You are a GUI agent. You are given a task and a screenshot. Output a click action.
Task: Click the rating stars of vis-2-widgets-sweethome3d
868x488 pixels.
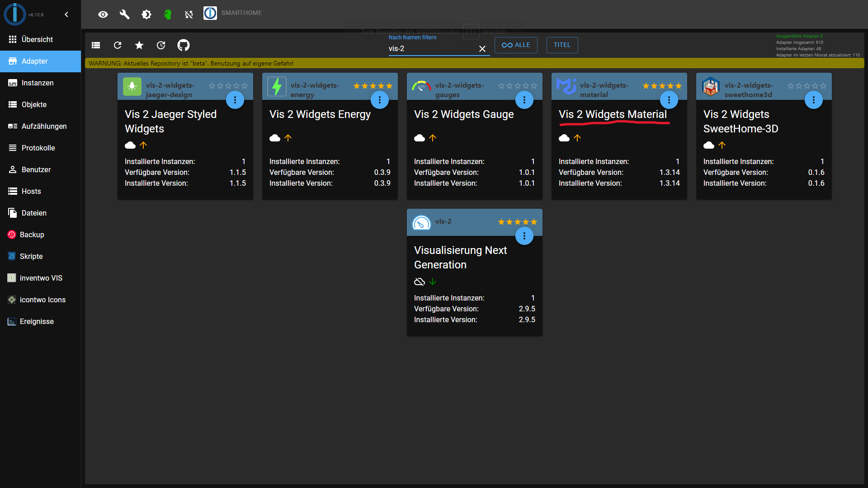[807, 86]
